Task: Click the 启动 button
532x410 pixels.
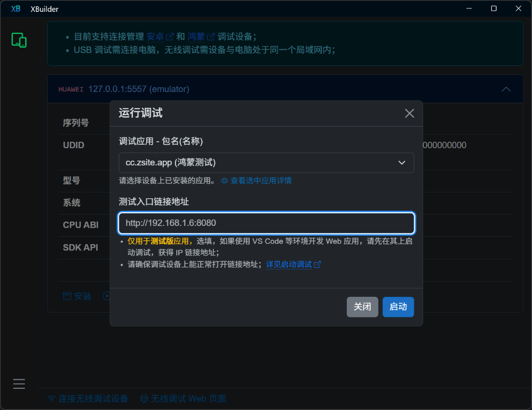Action: pyautogui.click(x=398, y=307)
